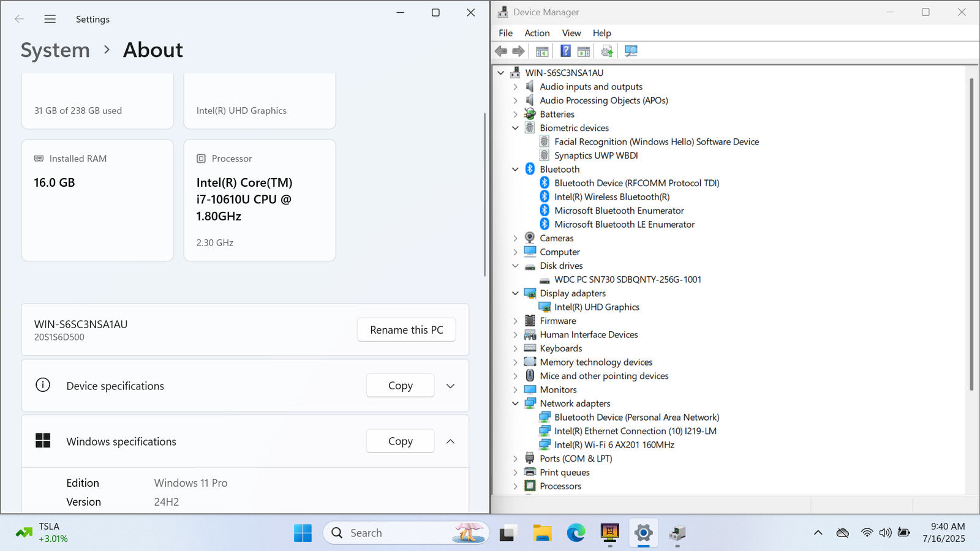
Task: Click the Update device driver toolbar icon
Action: tap(606, 51)
